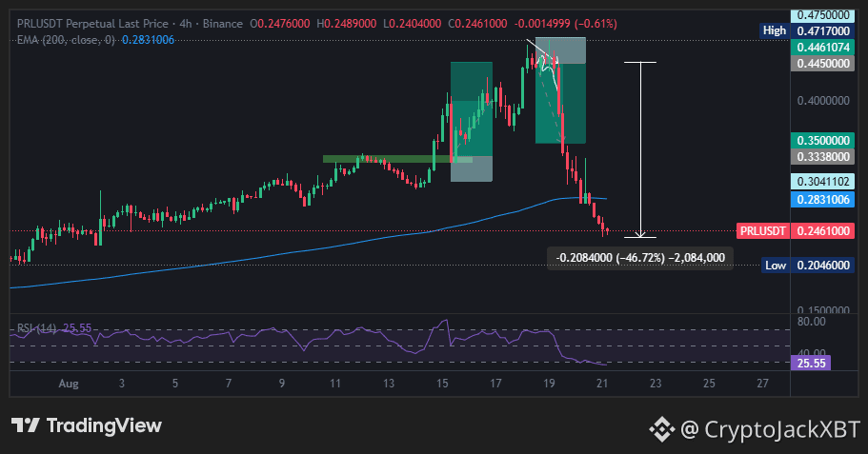The image size is (868, 454).
Task: Click the white vertical price range measurement line
Action: [x=641, y=149]
